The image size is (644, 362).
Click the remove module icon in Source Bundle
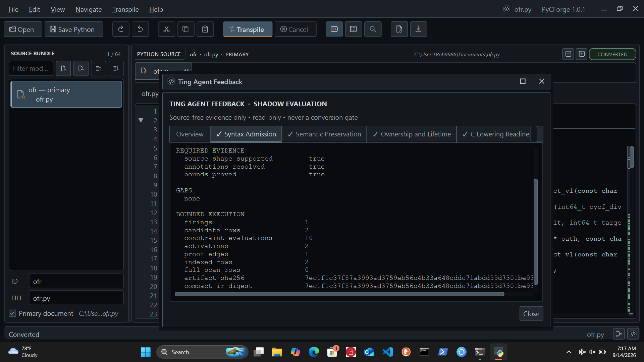(x=81, y=68)
